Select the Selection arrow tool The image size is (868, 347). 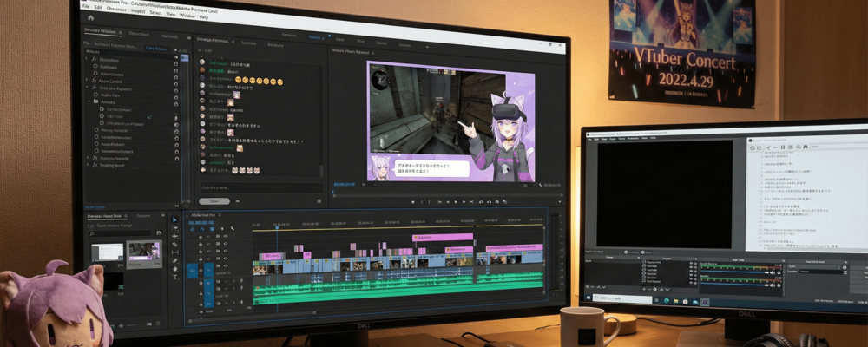174,219
